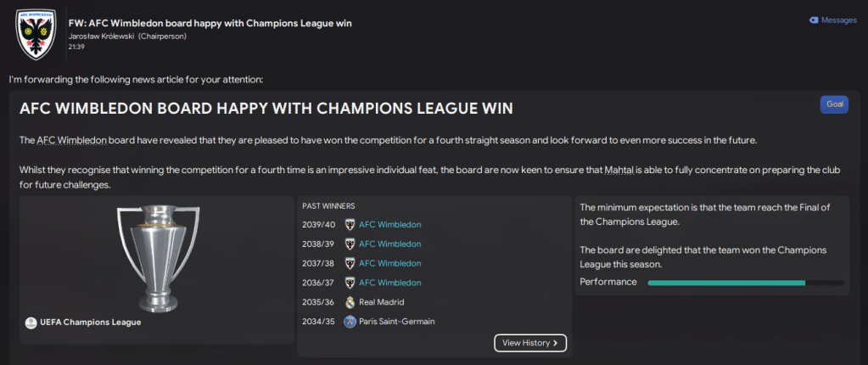Click AFC Wimbledon badge beside 2038/39
This screenshot has width=868, height=365.
tap(350, 244)
